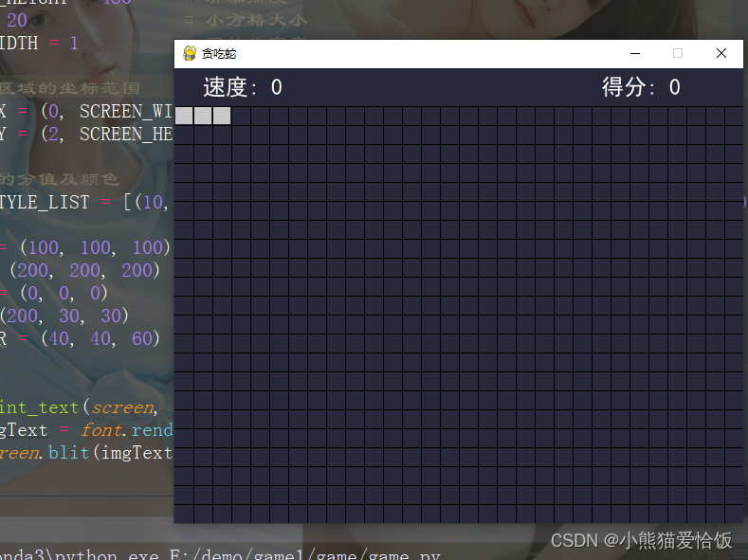The width and height of the screenshot is (748, 560).
Task: Click the 得分: 0 score label
Action: pos(641,87)
